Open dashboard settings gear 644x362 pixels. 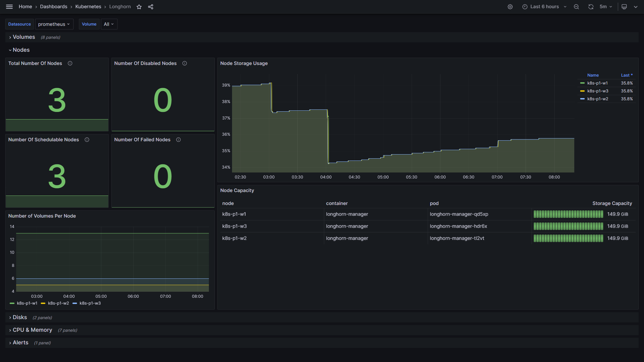[510, 7]
